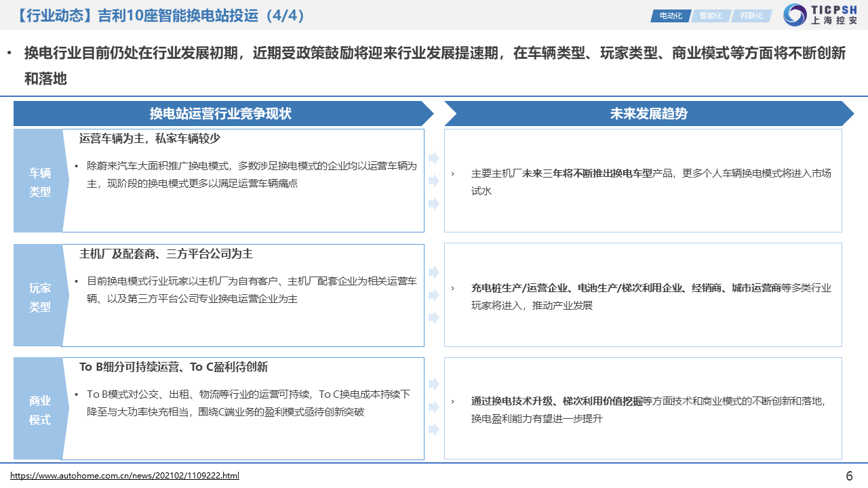Click the middle arrow icon beside 车辆类型 panel
The image size is (868, 488).
click(433, 181)
